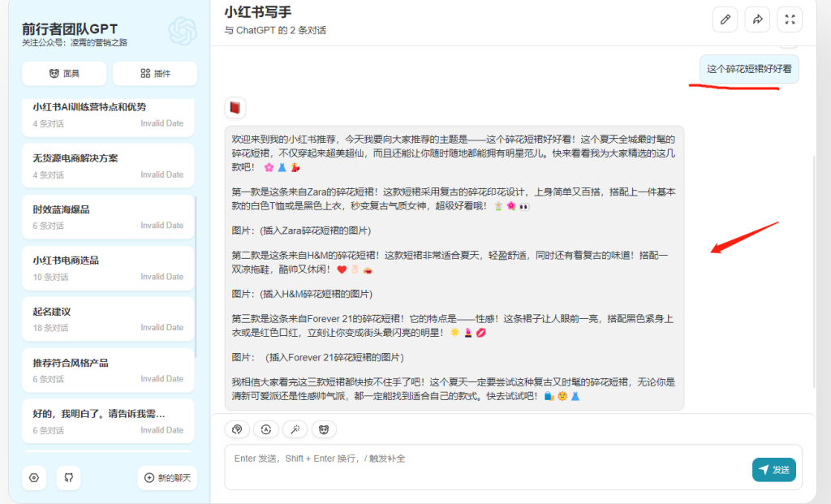Open the 插件 plugins button
This screenshot has width=831, height=504.
tap(155, 73)
